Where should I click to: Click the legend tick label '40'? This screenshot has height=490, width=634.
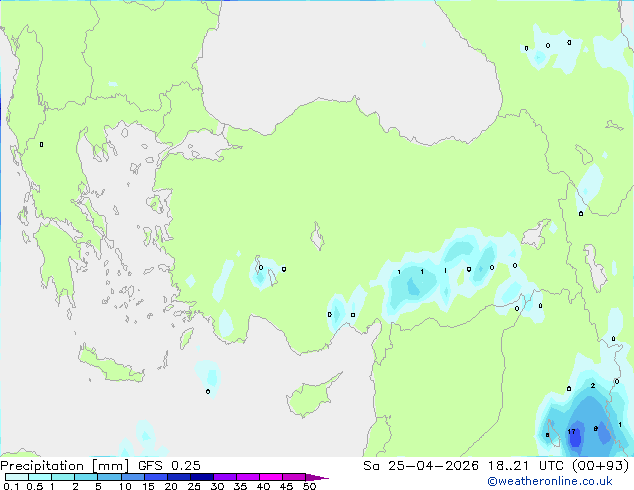pos(263,486)
